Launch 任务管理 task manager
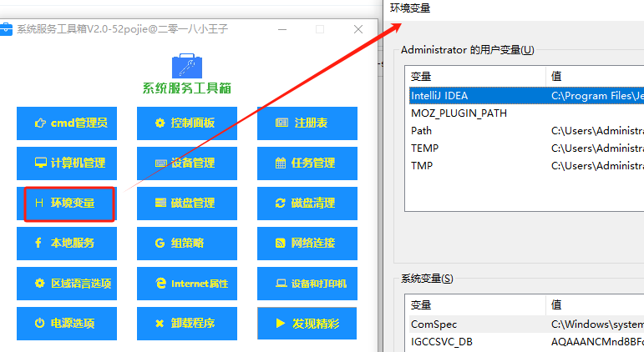 pyautogui.click(x=307, y=163)
